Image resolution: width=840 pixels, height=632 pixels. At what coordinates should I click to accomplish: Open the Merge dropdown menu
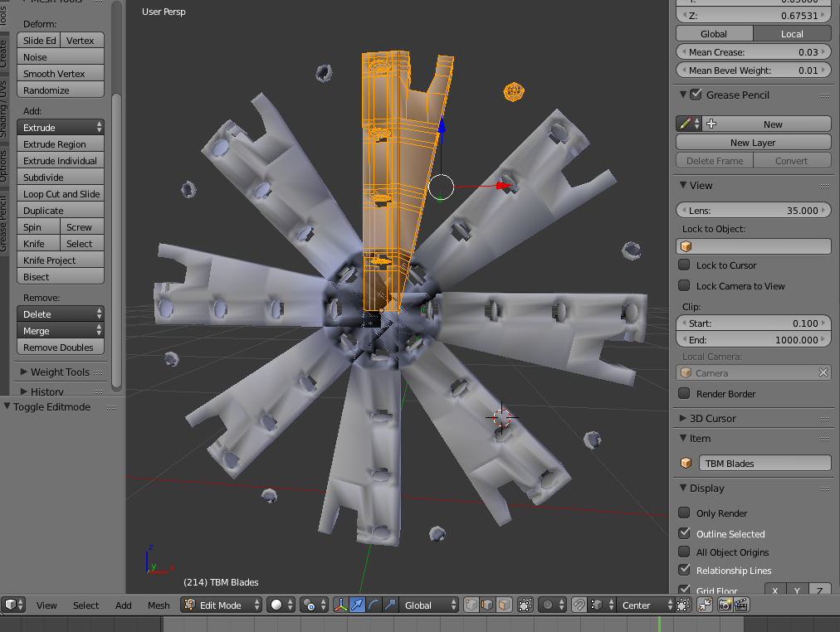click(61, 331)
